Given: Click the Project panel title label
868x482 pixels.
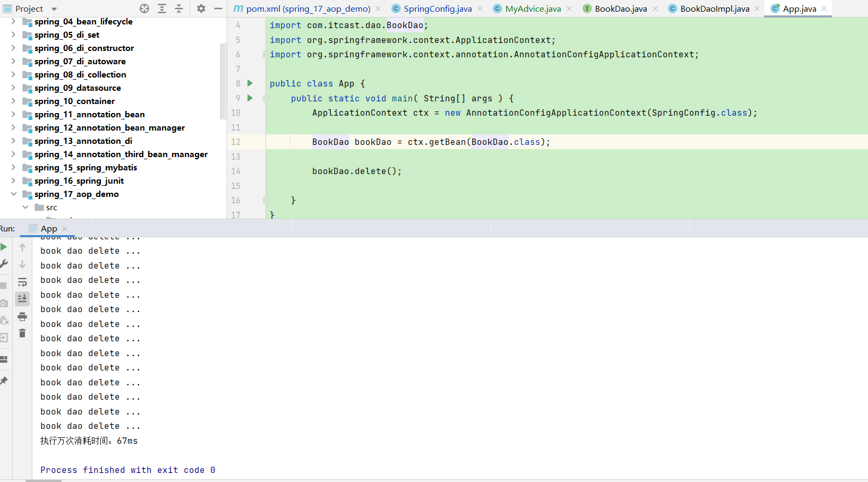Looking at the screenshot, I should click(29, 8).
